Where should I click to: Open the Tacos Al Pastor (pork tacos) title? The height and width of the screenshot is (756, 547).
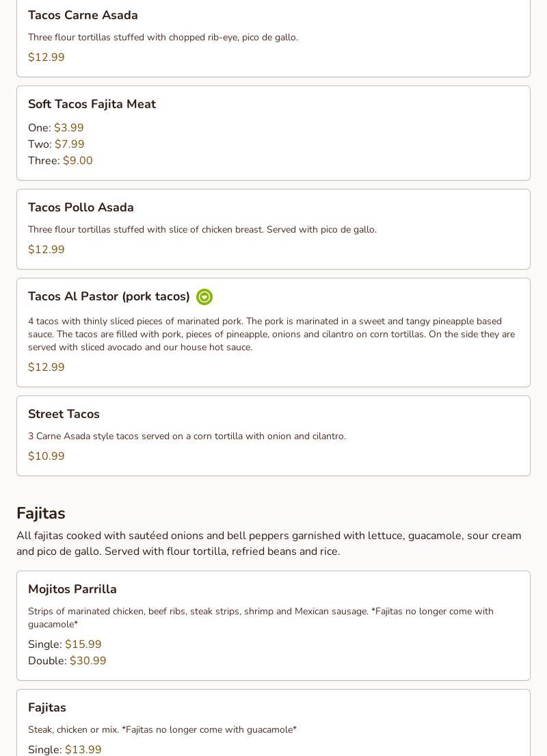109,296
